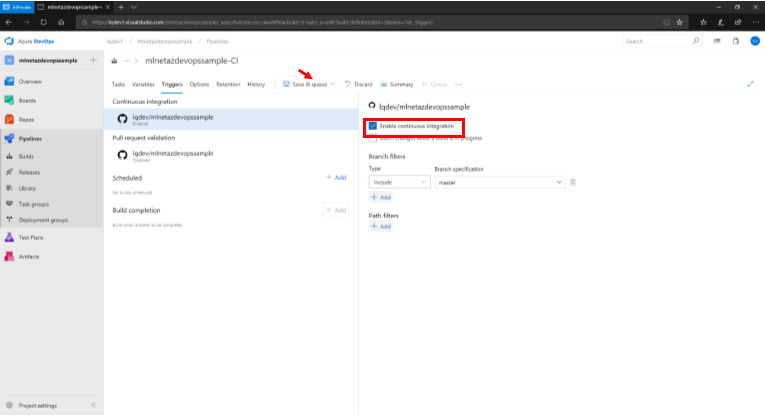Add a new path filter
Viewport: 765px width, 416px height.
pyautogui.click(x=381, y=227)
